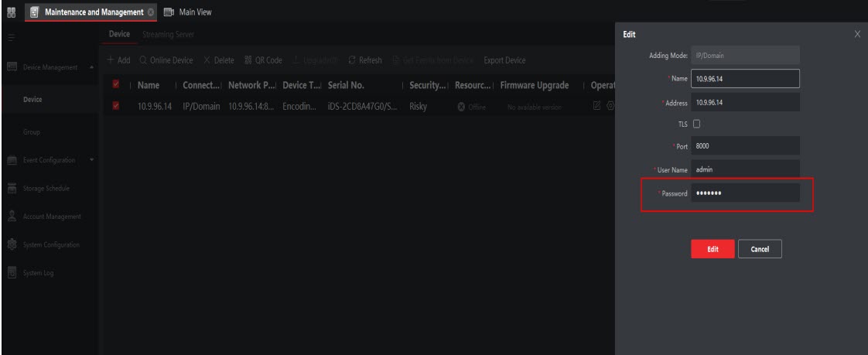Viewport: 868px width, 355px height.
Task: Open the Streaming Server tab
Action: pyautogui.click(x=166, y=36)
